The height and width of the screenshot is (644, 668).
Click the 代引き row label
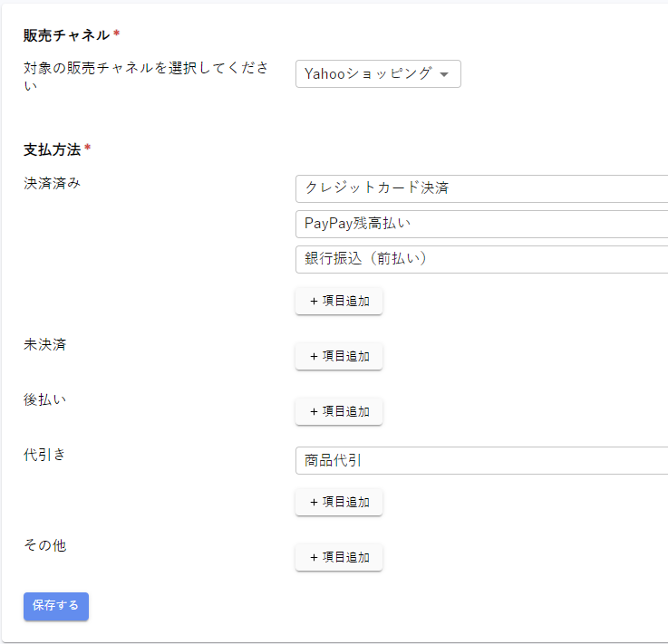click(44, 455)
